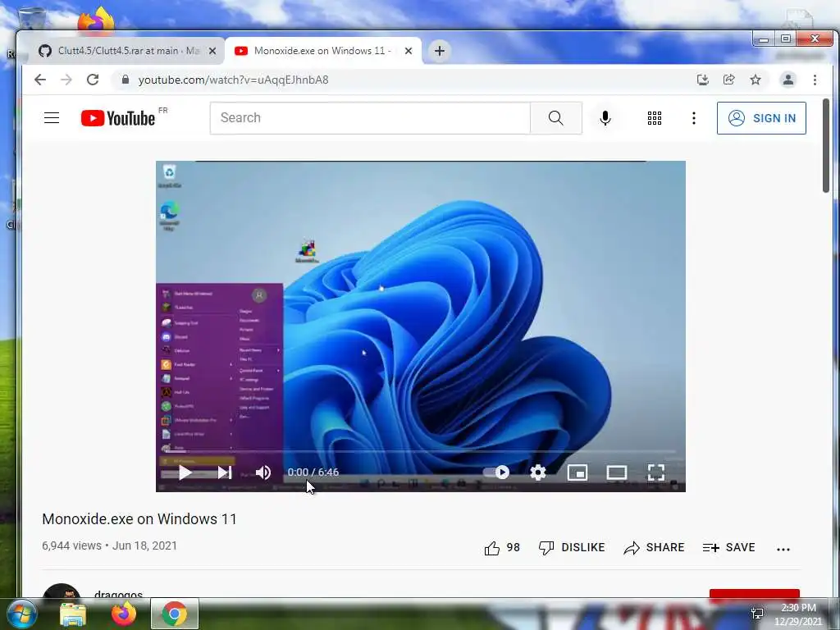Click the address bar URL

233,80
